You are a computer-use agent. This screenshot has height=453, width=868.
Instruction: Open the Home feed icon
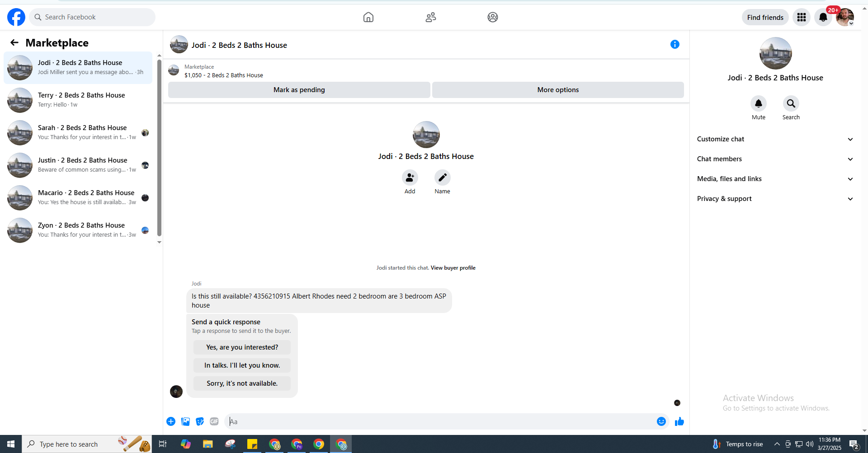[368, 17]
